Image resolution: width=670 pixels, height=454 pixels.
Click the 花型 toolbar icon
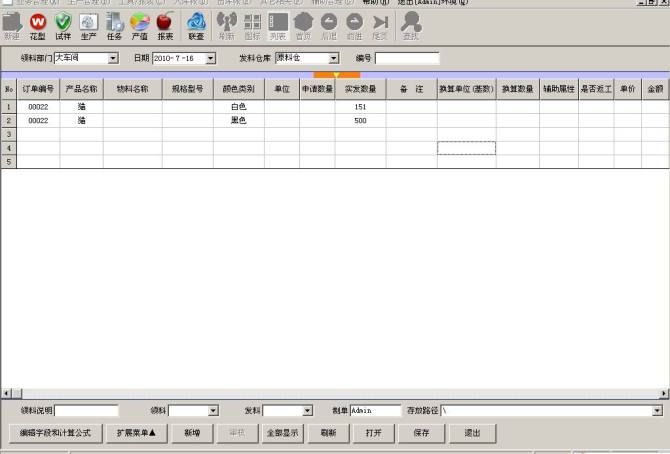[x=38, y=24]
